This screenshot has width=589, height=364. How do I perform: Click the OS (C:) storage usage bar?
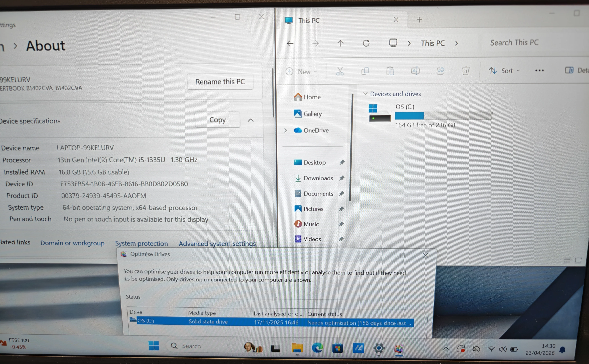(443, 116)
